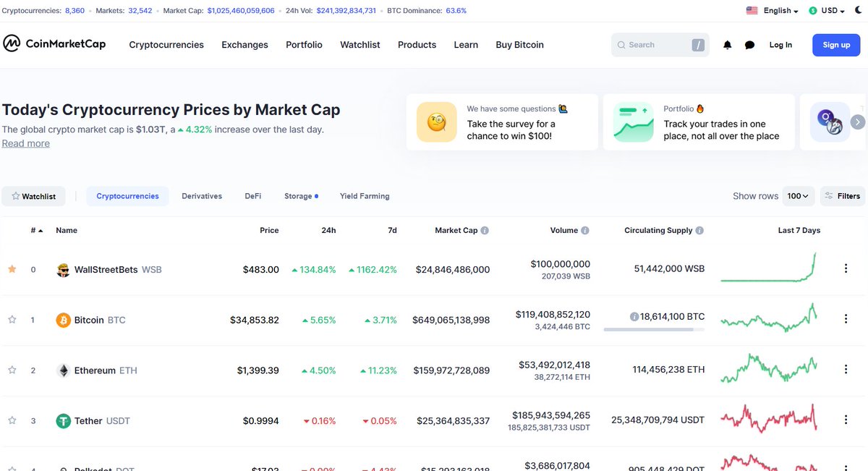Open Tether row three-dot menu
This screenshot has height=471, width=868.
click(846, 420)
